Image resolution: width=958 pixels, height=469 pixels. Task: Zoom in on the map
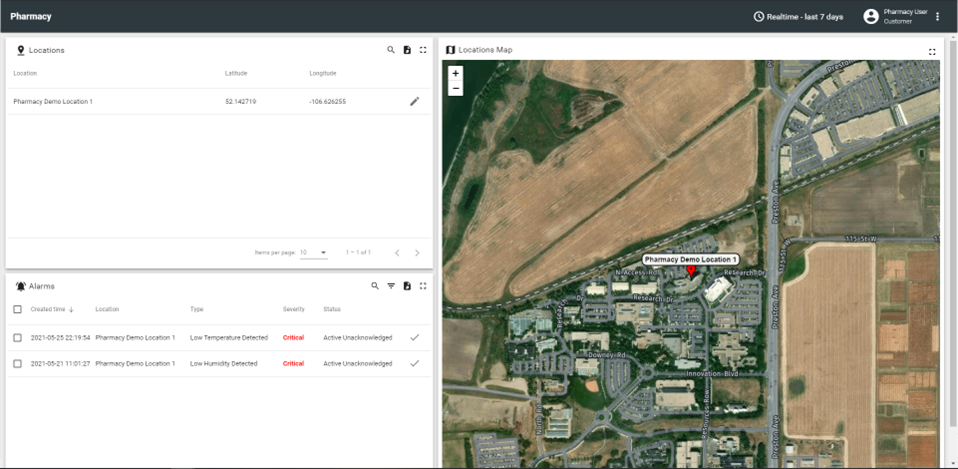pyautogui.click(x=456, y=73)
